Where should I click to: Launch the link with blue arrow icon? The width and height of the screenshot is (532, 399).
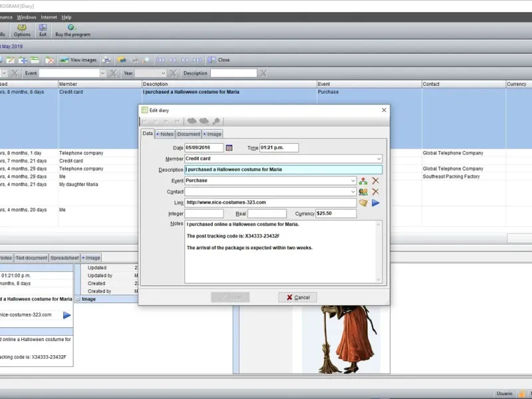click(375, 203)
